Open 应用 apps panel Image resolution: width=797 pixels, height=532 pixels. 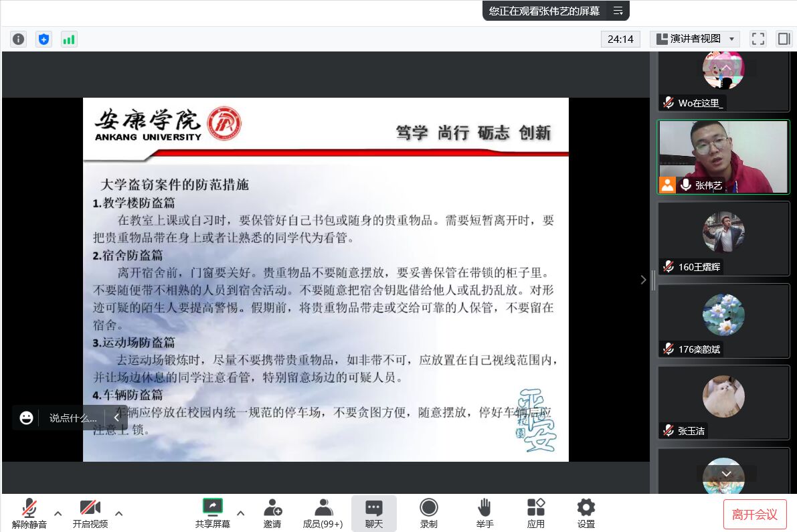coord(535,513)
